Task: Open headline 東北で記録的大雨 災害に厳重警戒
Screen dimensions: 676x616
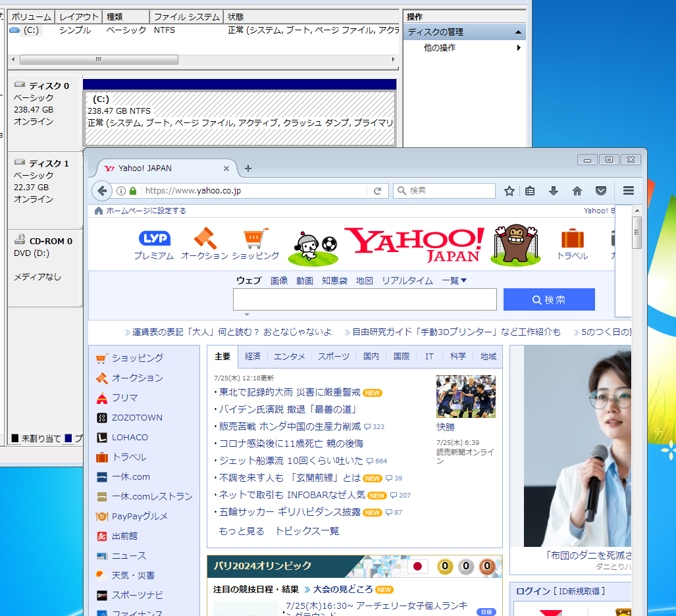Action: [x=289, y=392]
